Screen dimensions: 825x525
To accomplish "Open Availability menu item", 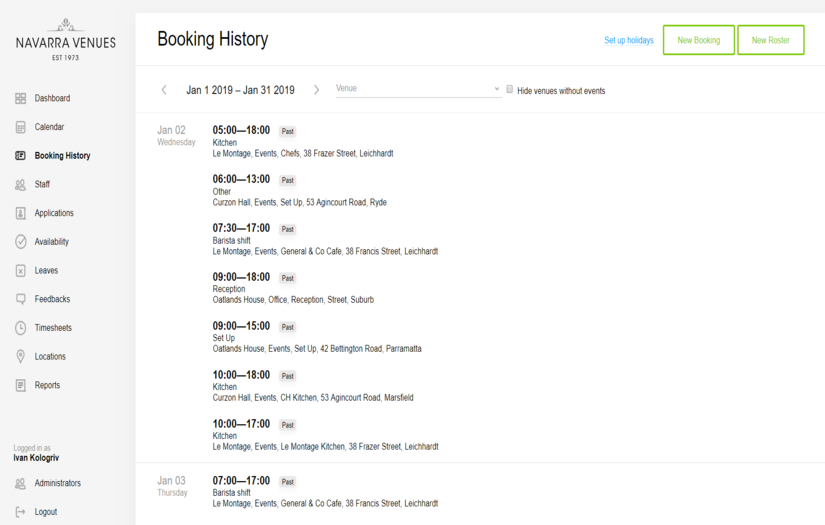I will [x=52, y=242].
